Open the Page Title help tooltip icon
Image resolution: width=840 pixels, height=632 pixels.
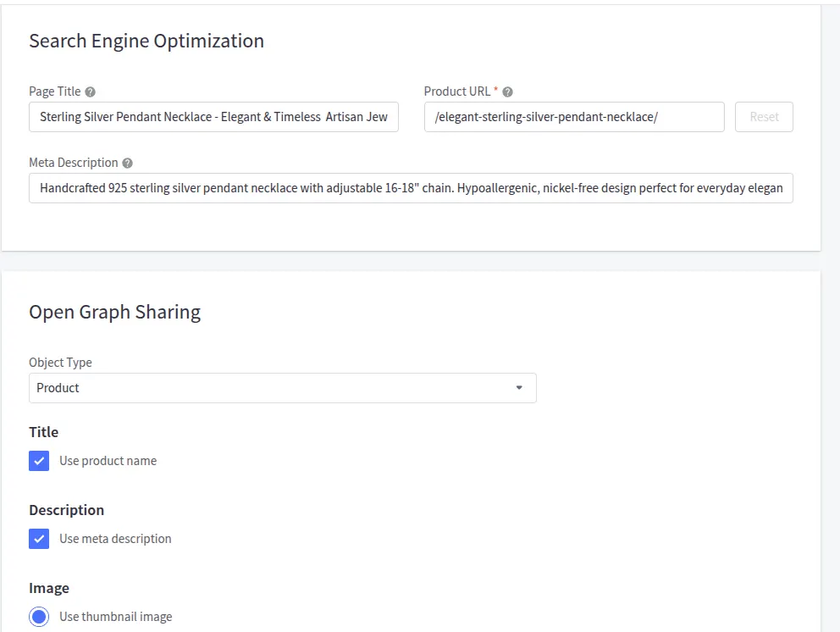pyautogui.click(x=90, y=92)
